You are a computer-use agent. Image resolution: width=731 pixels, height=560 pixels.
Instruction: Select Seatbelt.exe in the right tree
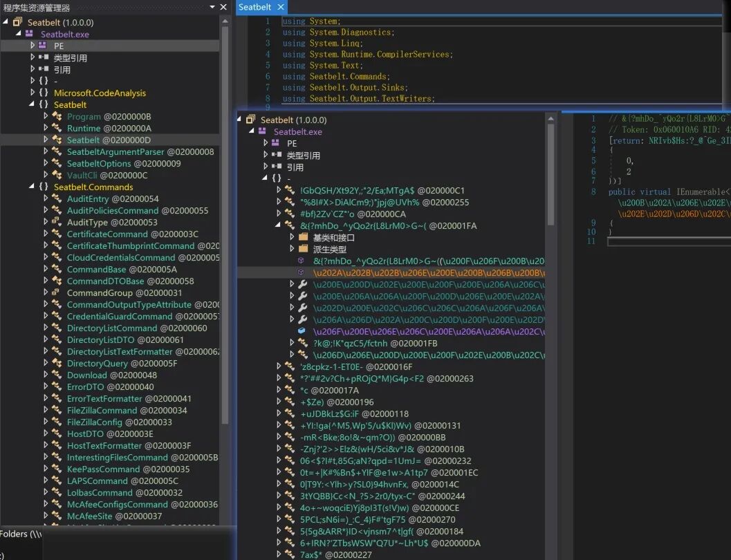click(x=297, y=132)
